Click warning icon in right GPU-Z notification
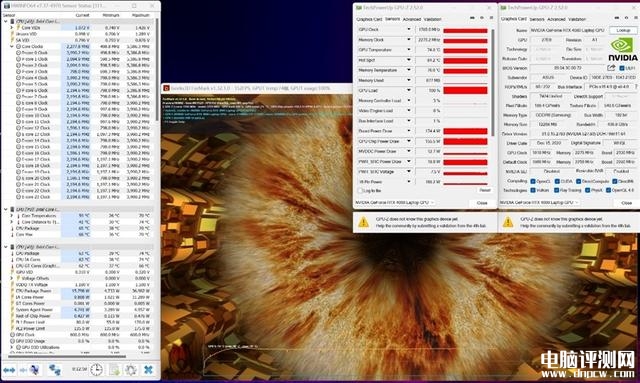The height and width of the screenshot is (383, 640). click(508, 222)
